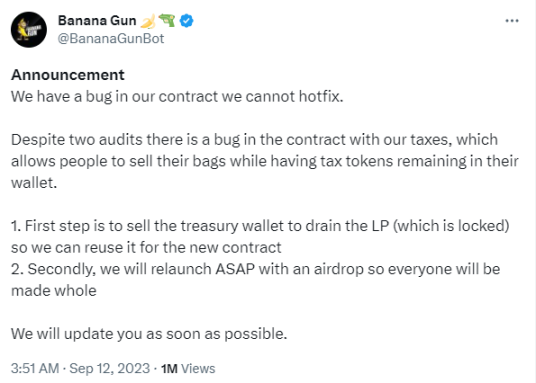
Task: Click the blue verified checkmark badge
Action: point(186,21)
